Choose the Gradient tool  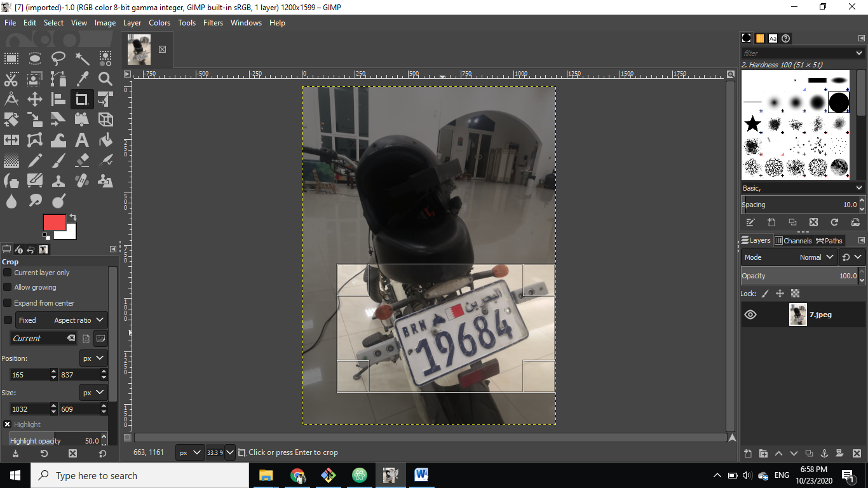click(x=11, y=160)
